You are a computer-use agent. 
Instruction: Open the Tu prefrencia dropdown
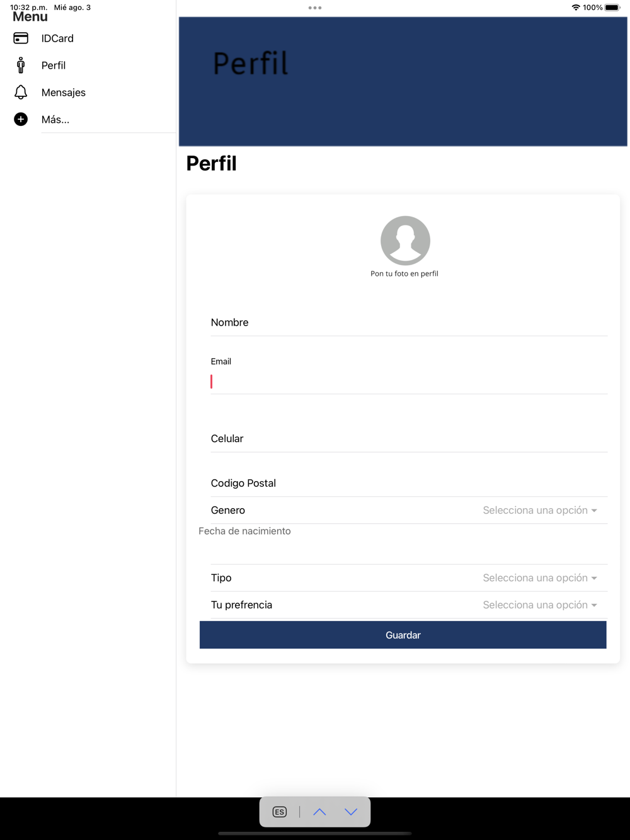[x=540, y=605]
